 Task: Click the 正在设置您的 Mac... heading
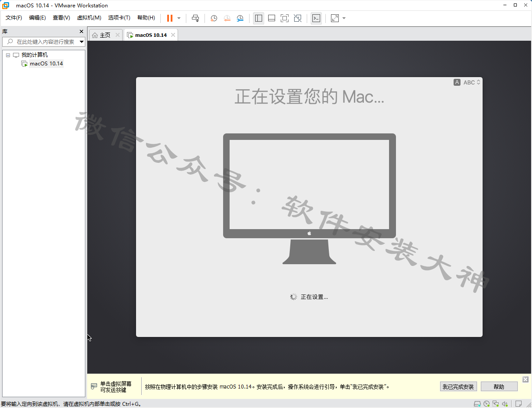click(x=309, y=97)
